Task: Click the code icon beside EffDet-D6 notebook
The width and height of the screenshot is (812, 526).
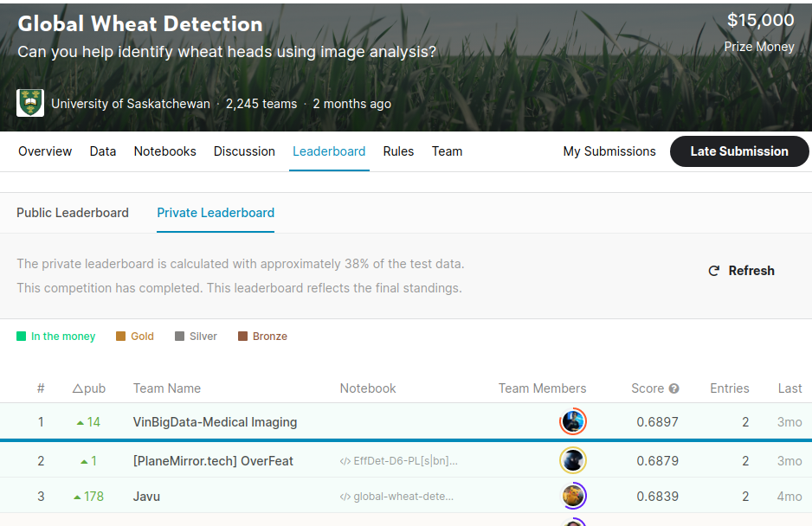Action: [x=345, y=461]
